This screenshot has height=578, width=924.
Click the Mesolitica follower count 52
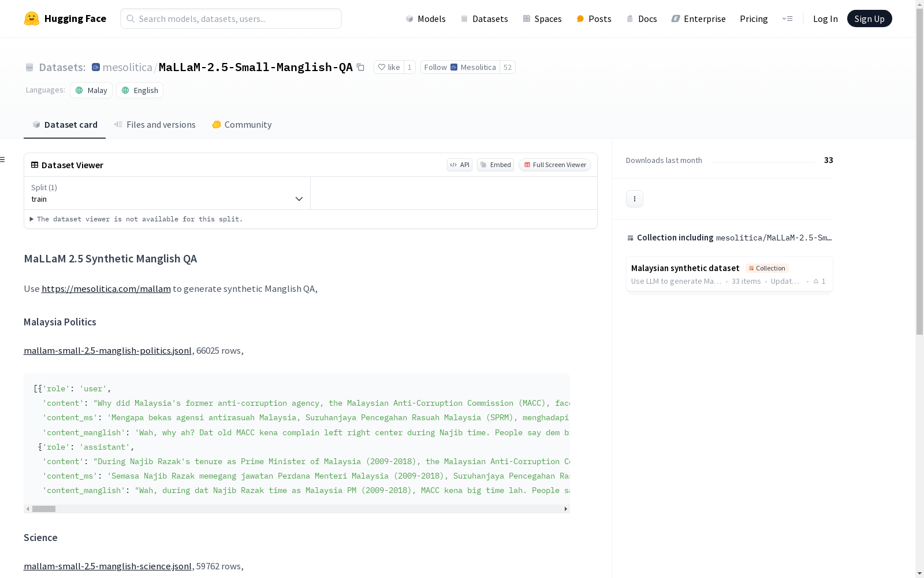(508, 67)
